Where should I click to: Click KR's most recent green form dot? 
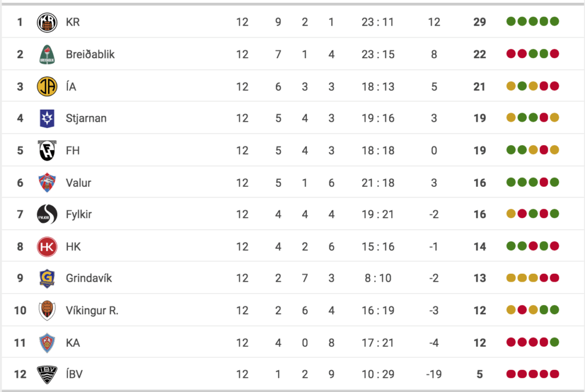pyautogui.click(x=554, y=21)
